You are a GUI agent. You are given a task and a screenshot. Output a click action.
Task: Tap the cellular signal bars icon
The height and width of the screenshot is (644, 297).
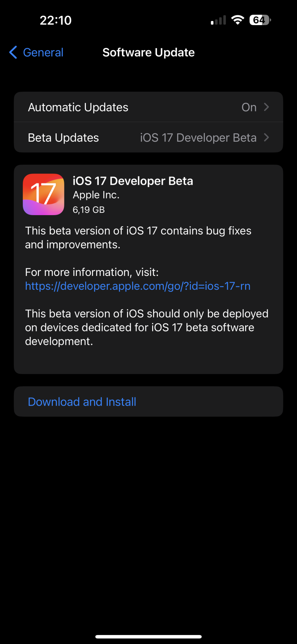[218, 20]
